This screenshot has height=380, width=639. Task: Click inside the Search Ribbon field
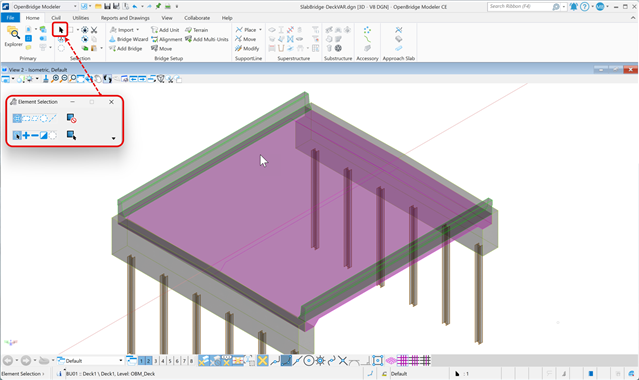(x=520, y=7)
